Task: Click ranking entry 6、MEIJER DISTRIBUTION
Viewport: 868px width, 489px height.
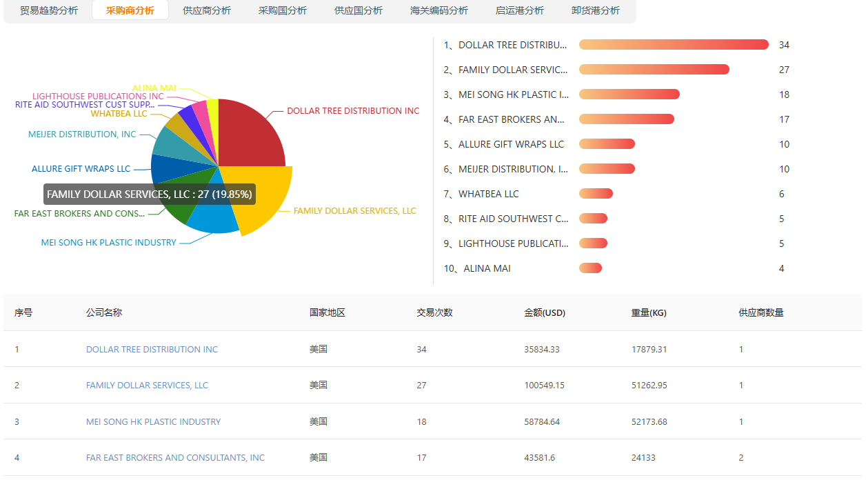Action: click(x=506, y=169)
